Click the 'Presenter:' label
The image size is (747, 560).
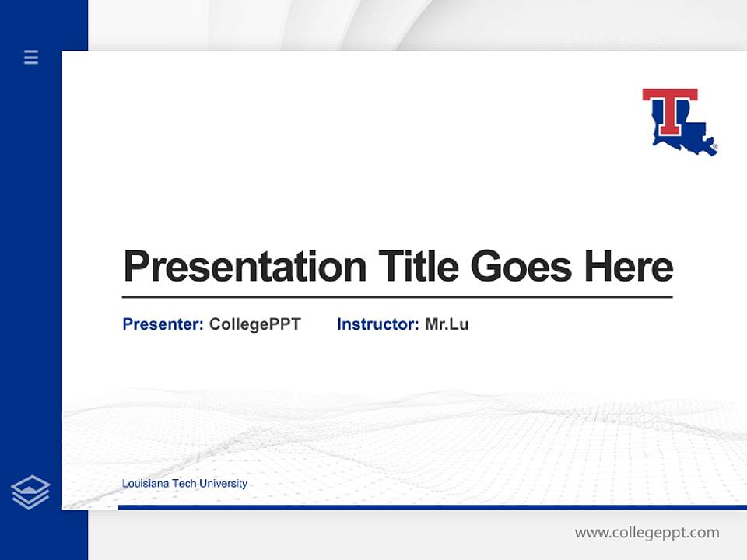pyautogui.click(x=163, y=324)
